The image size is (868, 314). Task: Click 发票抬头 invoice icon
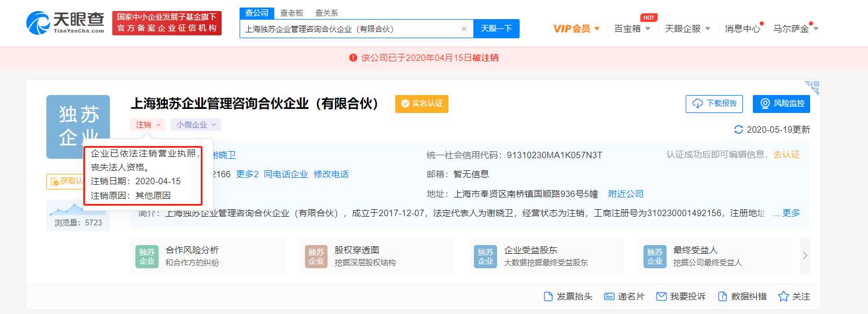pyautogui.click(x=549, y=296)
